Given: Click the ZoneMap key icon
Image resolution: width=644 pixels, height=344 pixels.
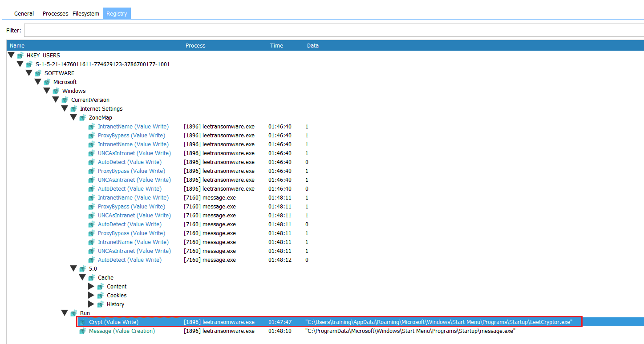Looking at the screenshot, I should 82,117.
